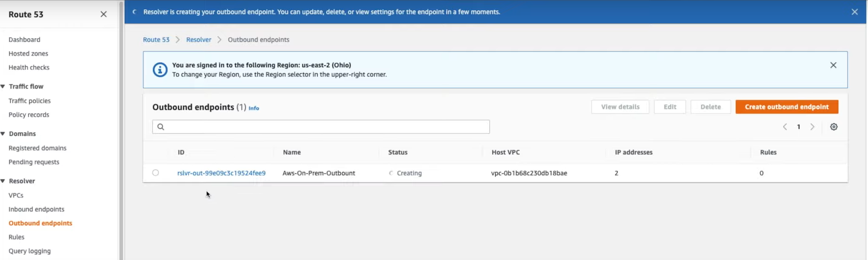Go to next page of endpoints
The image size is (868, 260).
(812, 127)
